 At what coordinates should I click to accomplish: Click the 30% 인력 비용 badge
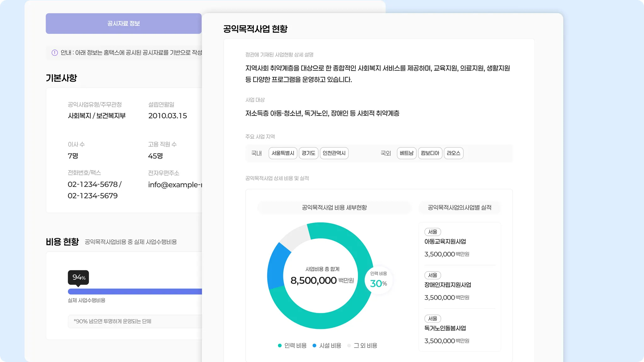378,280
